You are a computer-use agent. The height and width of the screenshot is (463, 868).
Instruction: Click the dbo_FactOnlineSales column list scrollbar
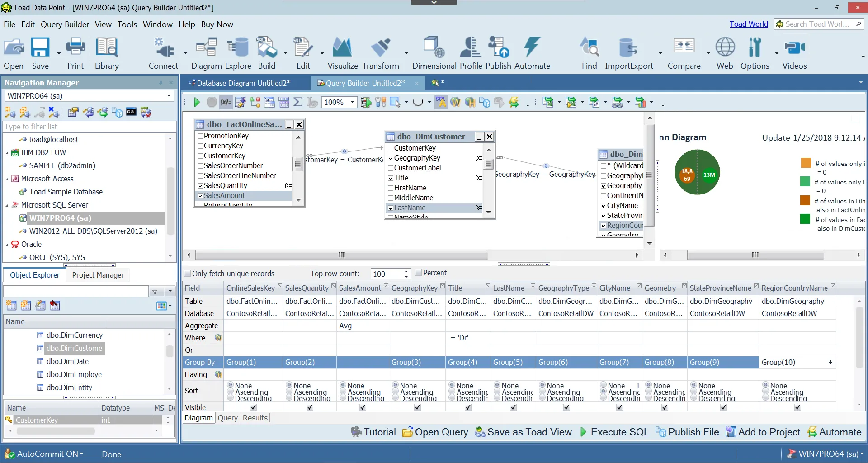(x=298, y=168)
